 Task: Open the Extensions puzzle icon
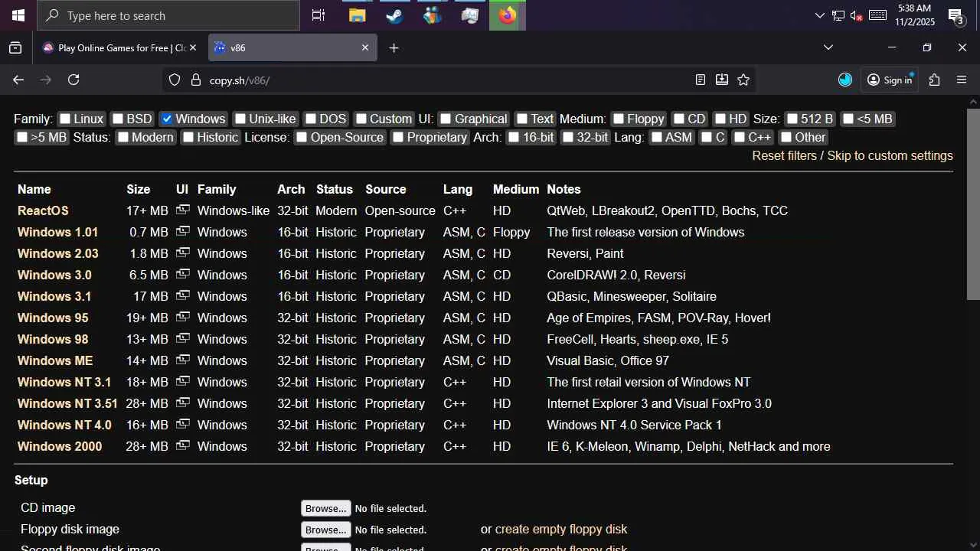coord(934,80)
